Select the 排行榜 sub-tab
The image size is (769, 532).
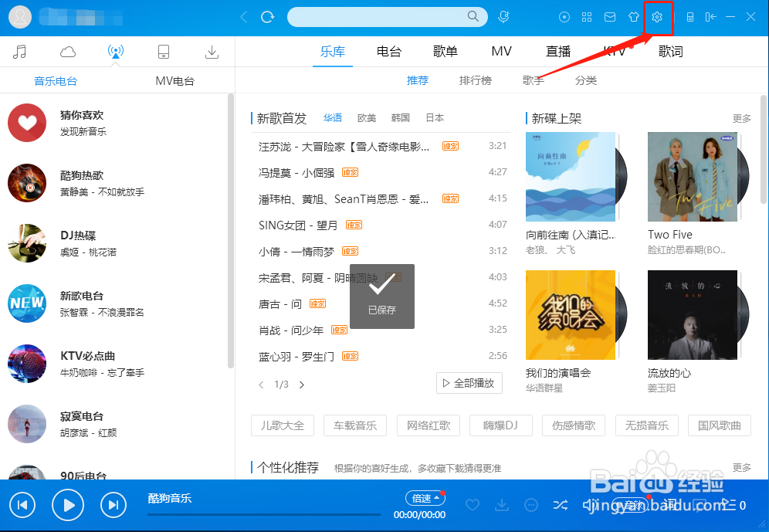click(x=476, y=80)
